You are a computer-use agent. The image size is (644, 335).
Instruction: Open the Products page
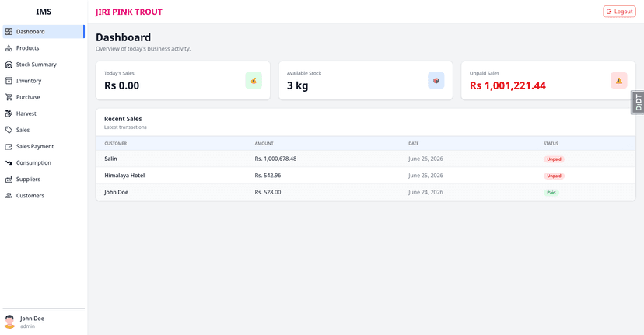(x=44, y=48)
